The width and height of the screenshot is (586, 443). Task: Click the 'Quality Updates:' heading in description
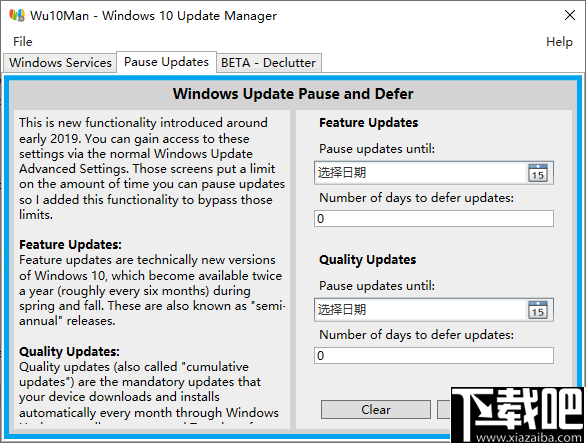coord(69,351)
